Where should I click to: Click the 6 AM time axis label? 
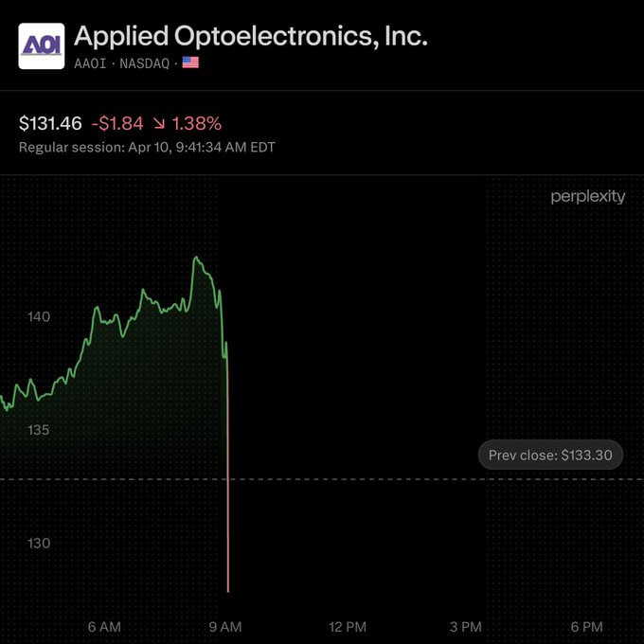(104, 627)
